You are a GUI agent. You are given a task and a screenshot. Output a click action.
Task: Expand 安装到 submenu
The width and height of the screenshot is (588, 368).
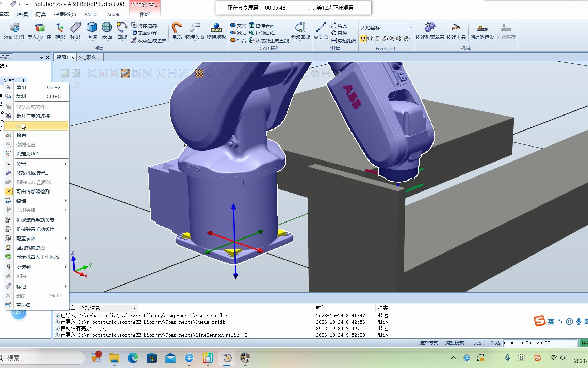[37, 267]
